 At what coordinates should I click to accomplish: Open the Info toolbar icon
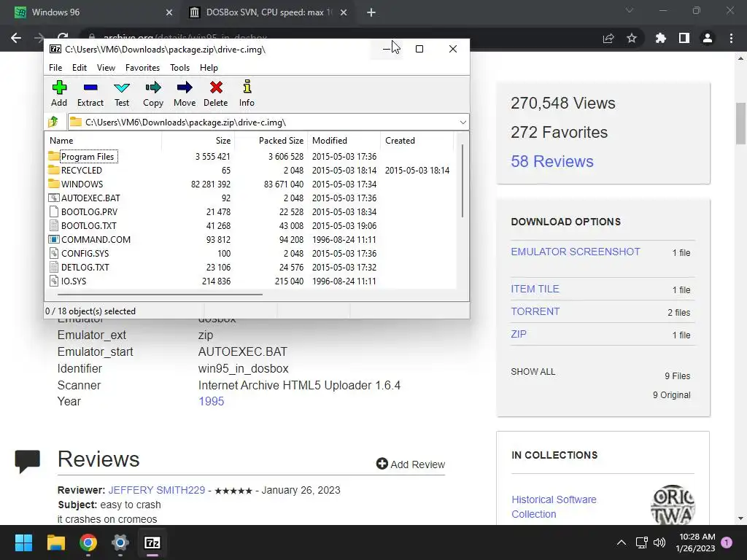(x=247, y=87)
